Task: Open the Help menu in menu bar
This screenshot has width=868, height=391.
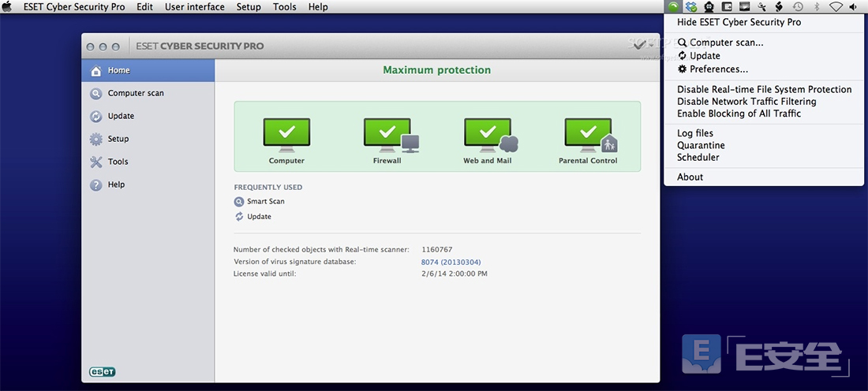Action: (x=318, y=7)
